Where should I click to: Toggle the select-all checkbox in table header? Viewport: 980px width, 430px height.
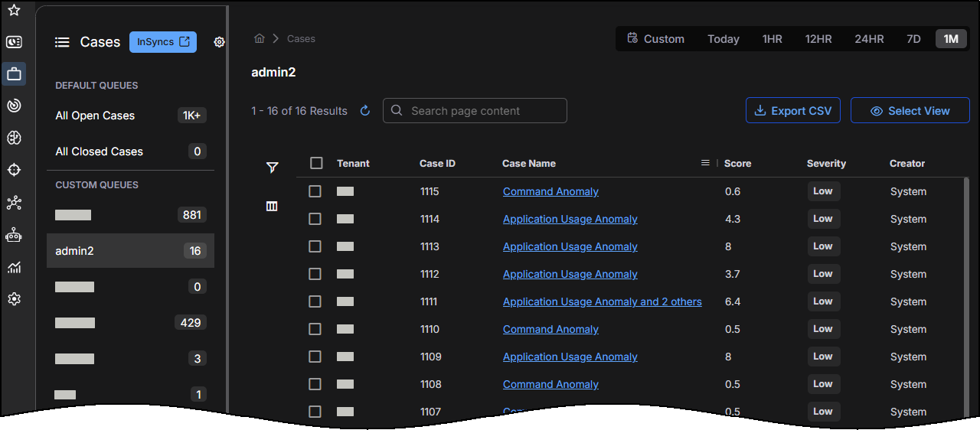click(316, 163)
